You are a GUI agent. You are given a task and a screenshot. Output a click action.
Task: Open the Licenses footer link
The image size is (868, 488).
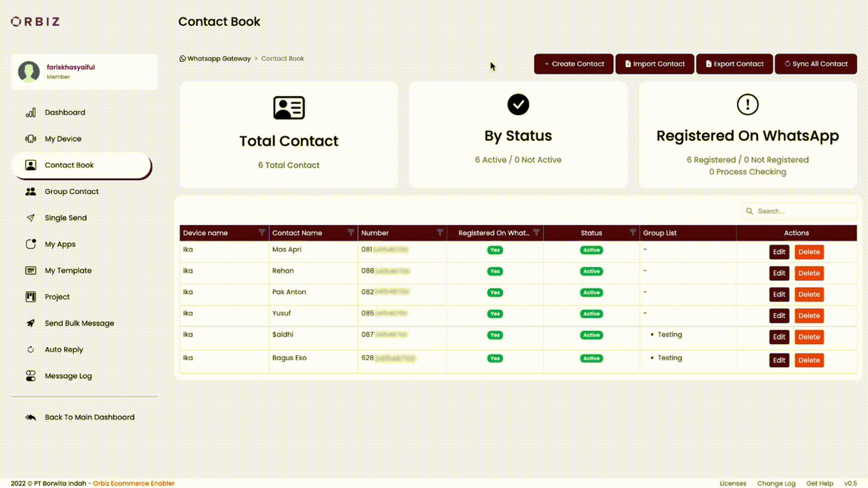coord(733,483)
